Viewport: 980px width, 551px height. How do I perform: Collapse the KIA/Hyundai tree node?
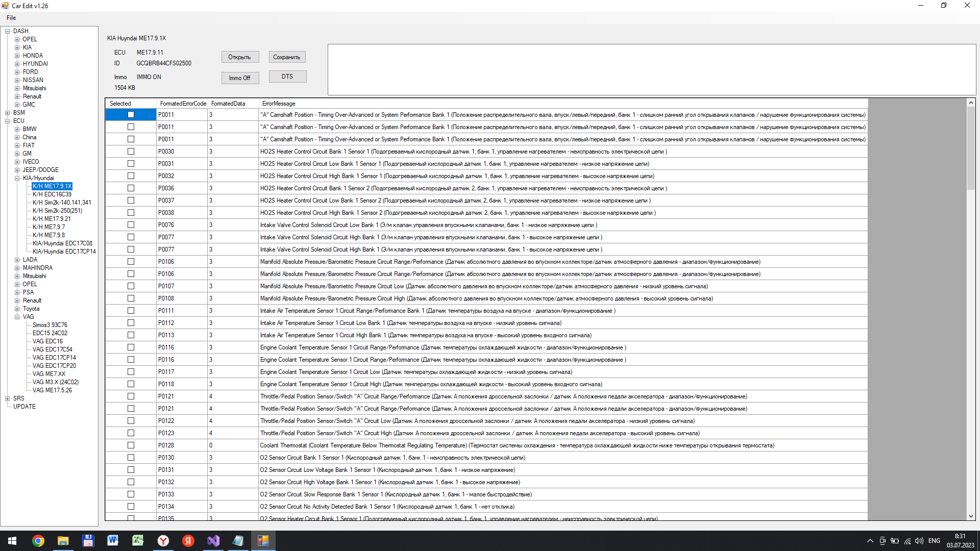tap(17, 178)
